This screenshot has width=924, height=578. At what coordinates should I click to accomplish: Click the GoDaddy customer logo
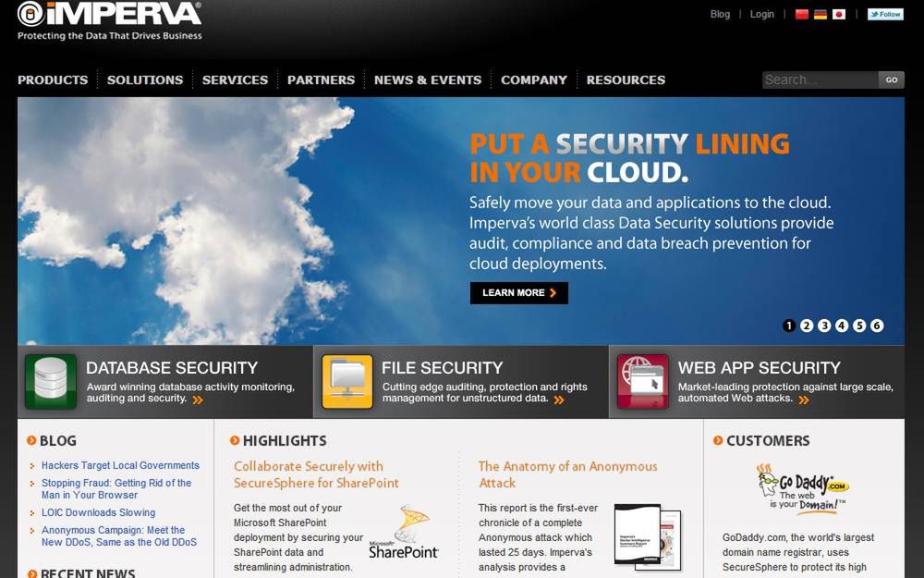click(x=803, y=489)
